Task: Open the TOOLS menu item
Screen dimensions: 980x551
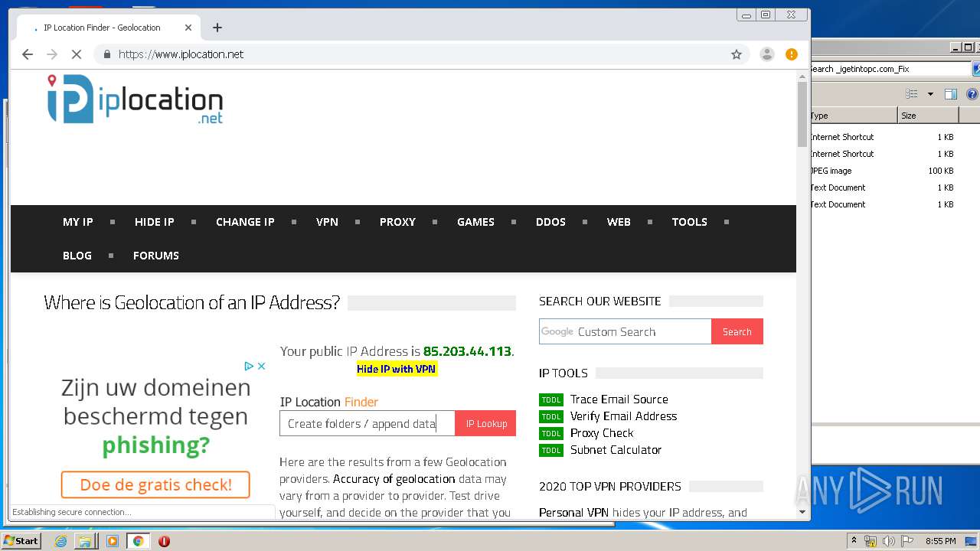Action: pos(689,222)
